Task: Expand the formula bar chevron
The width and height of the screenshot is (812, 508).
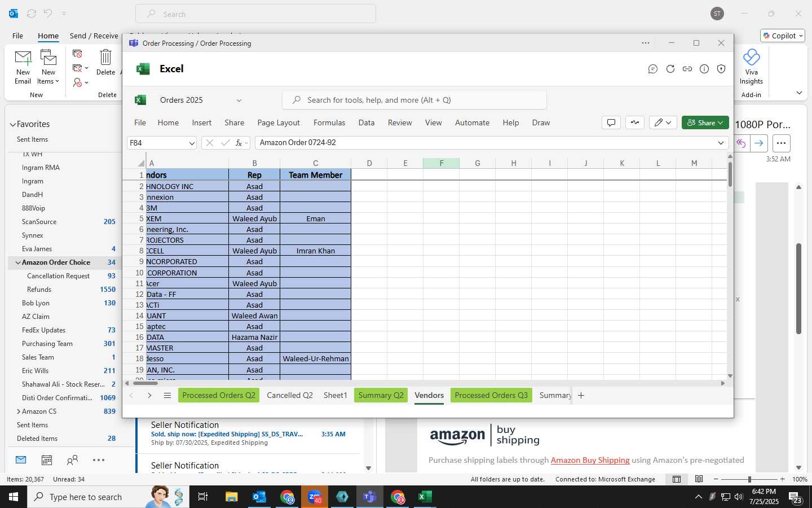Action: [x=721, y=143]
